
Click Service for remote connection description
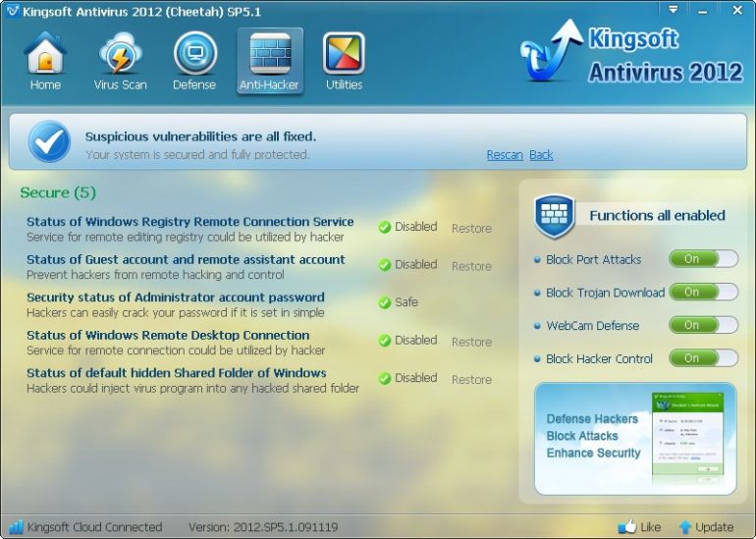click(x=176, y=350)
